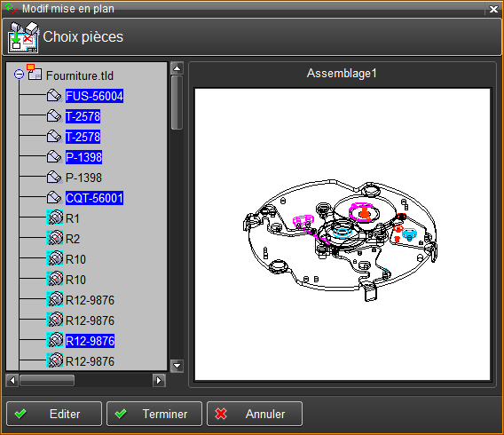The image size is (504, 435).
Task: Click the horizontal scroll right arrow
Action: tap(159, 380)
